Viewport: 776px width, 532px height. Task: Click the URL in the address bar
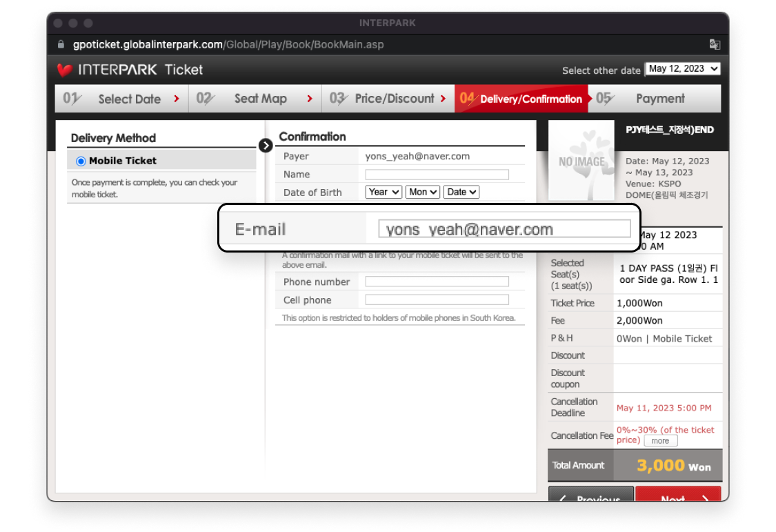tap(228, 45)
